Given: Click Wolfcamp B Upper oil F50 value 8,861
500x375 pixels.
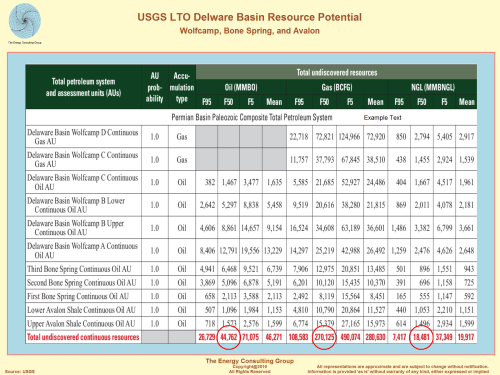Looking at the screenshot, I should 229,228.
